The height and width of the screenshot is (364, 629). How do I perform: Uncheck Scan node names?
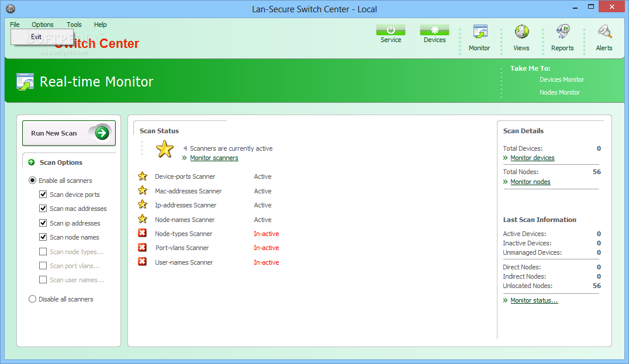pos(43,237)
